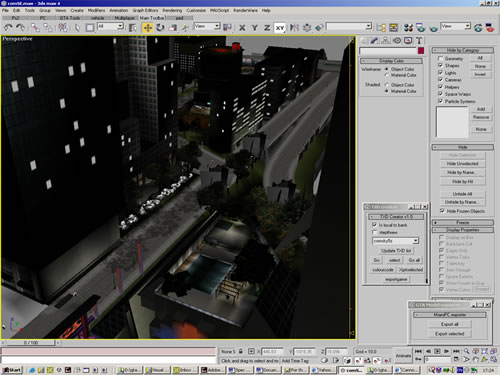Viewport: 500px width, 375px height.
Task: Toggle 'Is local to bank' checkbox
Action: (374, 225)
